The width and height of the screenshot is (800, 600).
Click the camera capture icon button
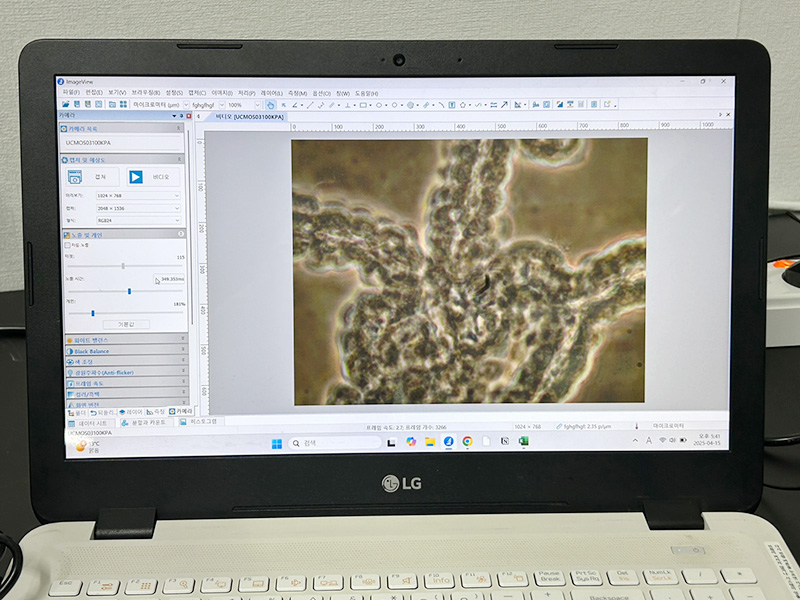(76, 177)
